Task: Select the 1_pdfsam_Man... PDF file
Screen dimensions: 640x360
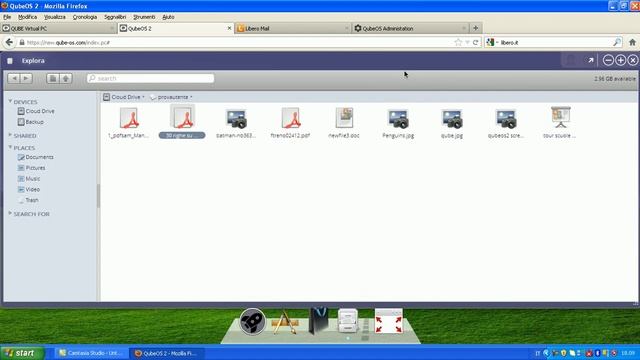Action: click(129, 123)
